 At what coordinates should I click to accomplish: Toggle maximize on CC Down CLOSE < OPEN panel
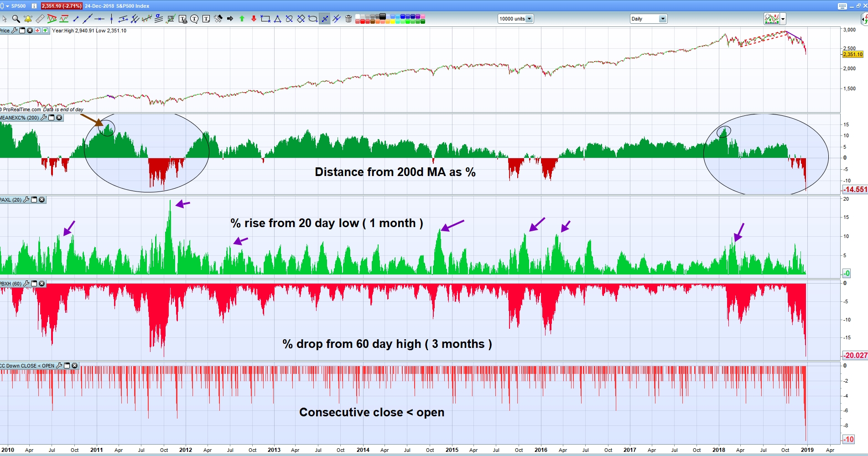pyautogui.click(x=67, y=366)
